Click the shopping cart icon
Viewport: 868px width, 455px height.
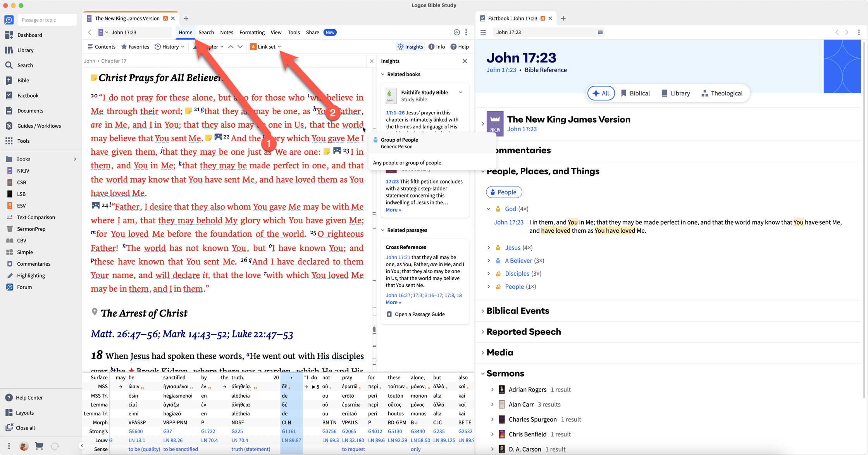click(x=39, y=446)
